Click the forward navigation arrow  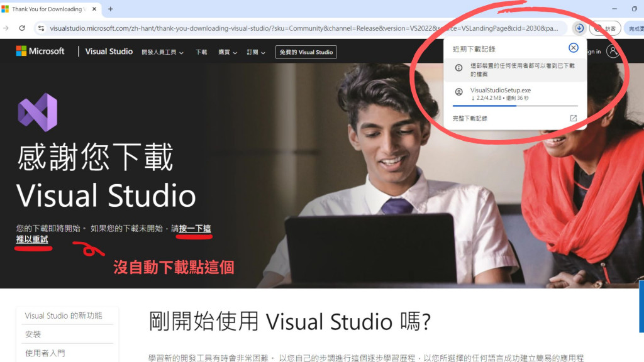(6, 28)
